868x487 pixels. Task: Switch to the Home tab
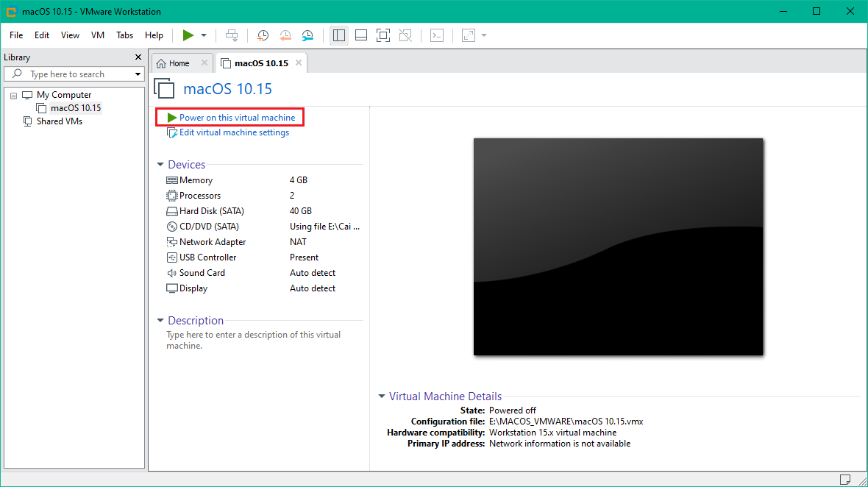tap(174, 63)
